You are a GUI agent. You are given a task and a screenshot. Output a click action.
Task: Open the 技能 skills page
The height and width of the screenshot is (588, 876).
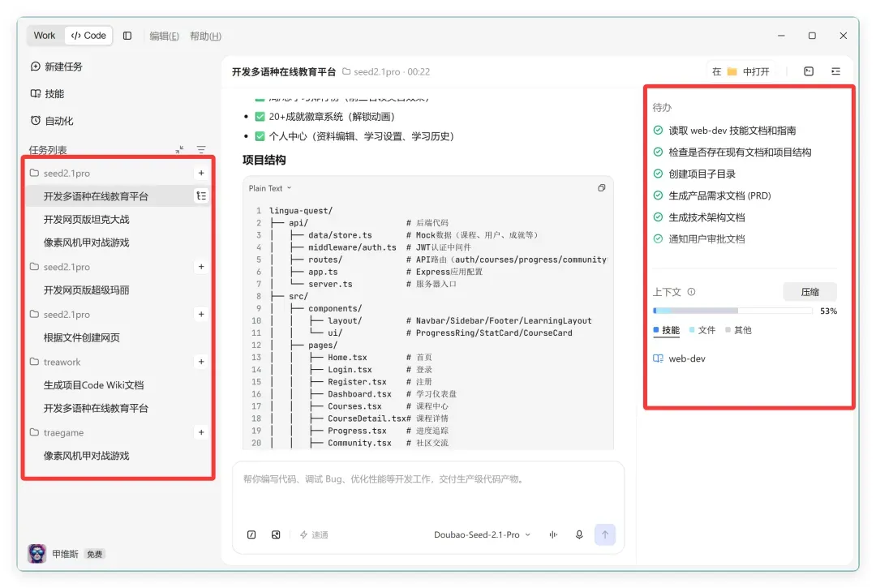[48, 94]
